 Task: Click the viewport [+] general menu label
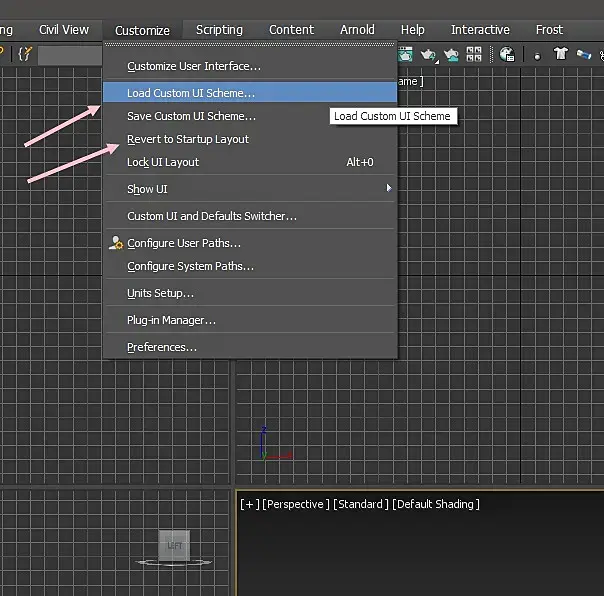(248, 504)
